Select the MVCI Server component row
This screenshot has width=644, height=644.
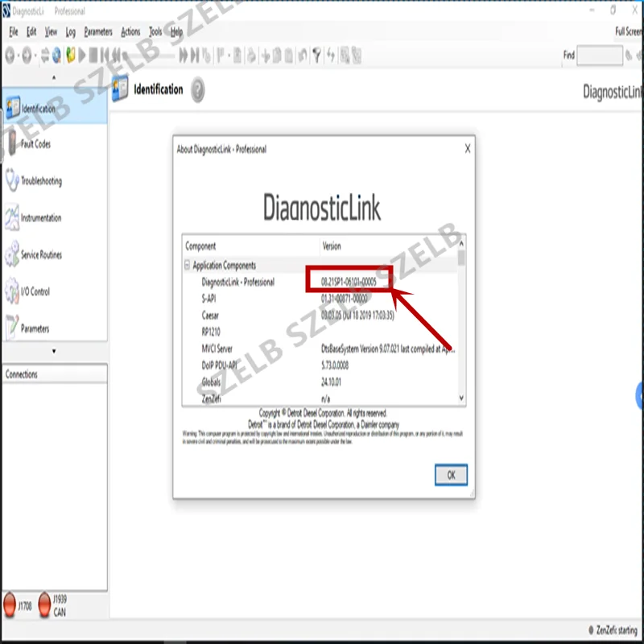pos(320,349)
